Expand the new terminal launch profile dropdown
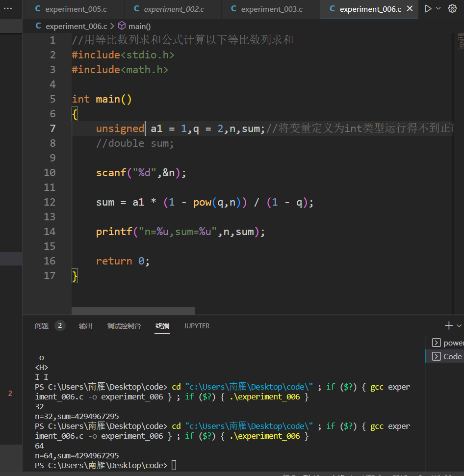The height and width of the screenshot is (476, 464). point(459,326)
